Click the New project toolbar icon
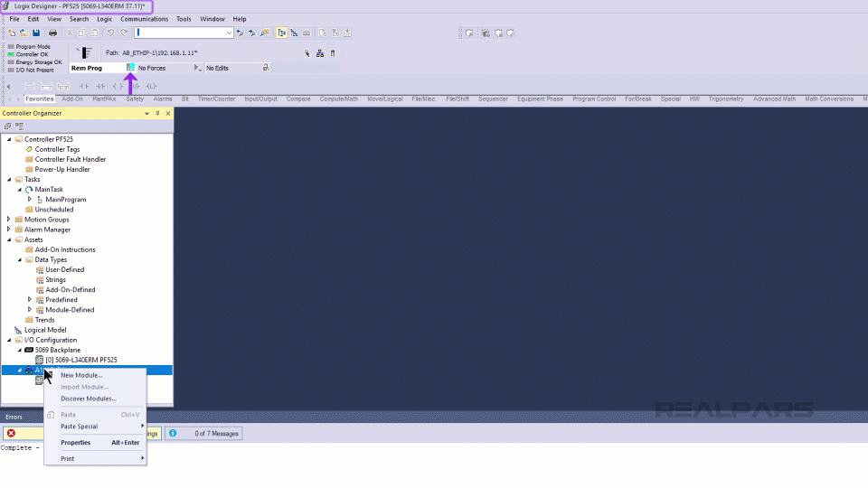868x488 pixels. pos(11,33)
